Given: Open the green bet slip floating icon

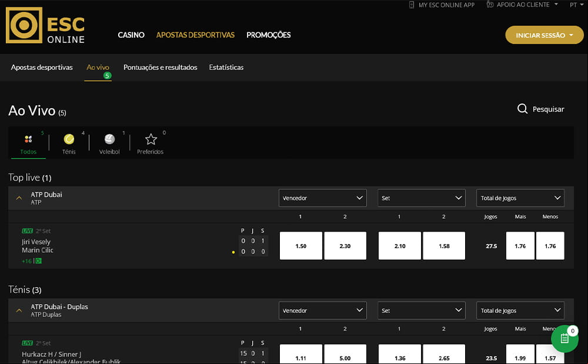Looking at the screenshot, I should coord(564,339).
